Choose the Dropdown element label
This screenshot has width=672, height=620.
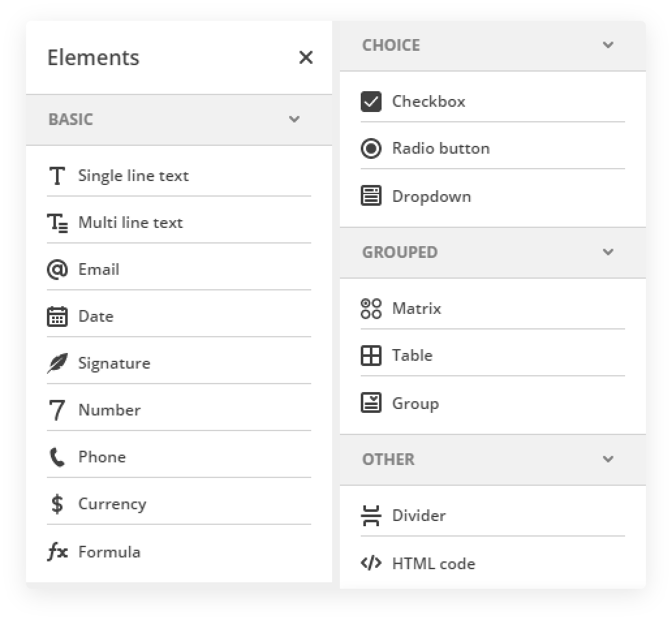coord(431,197)
